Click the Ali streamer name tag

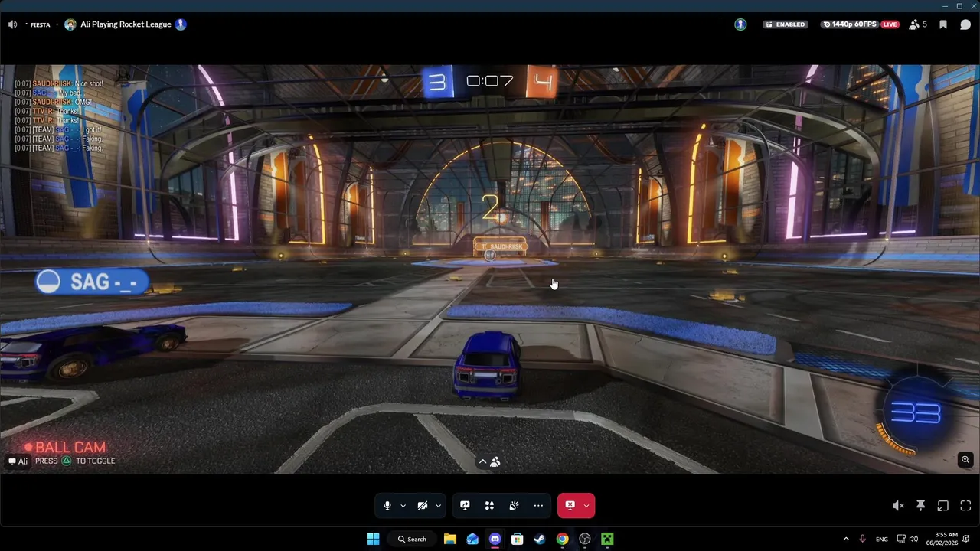pyautogui.click(x=18, y=461)
